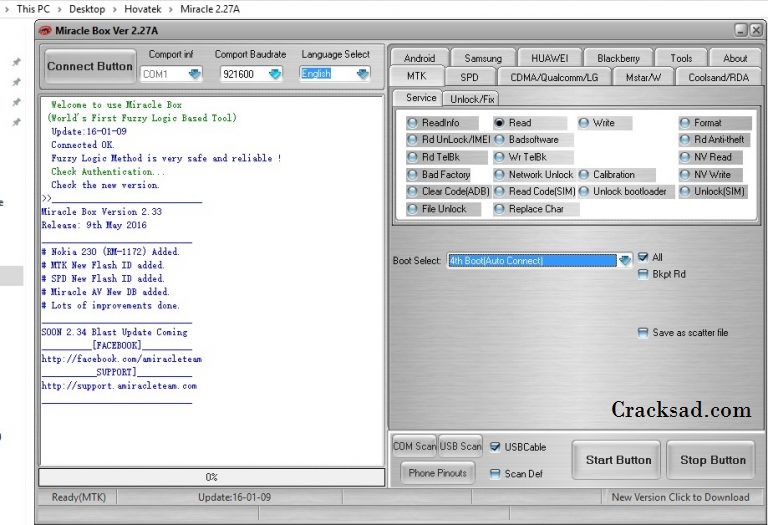Screen dimensions: 768x525
Task: Click the third pin icon in Explorer sidebar
Action: pos(16,102)
